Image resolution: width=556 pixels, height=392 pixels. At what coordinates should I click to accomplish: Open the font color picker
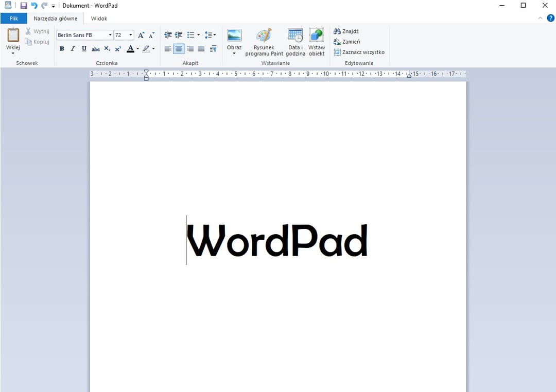pyautogui.click(x=137, y=49)
